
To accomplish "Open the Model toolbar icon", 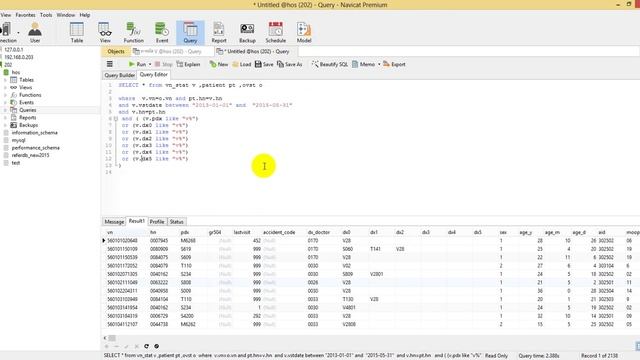I will [x=304, y=33].
